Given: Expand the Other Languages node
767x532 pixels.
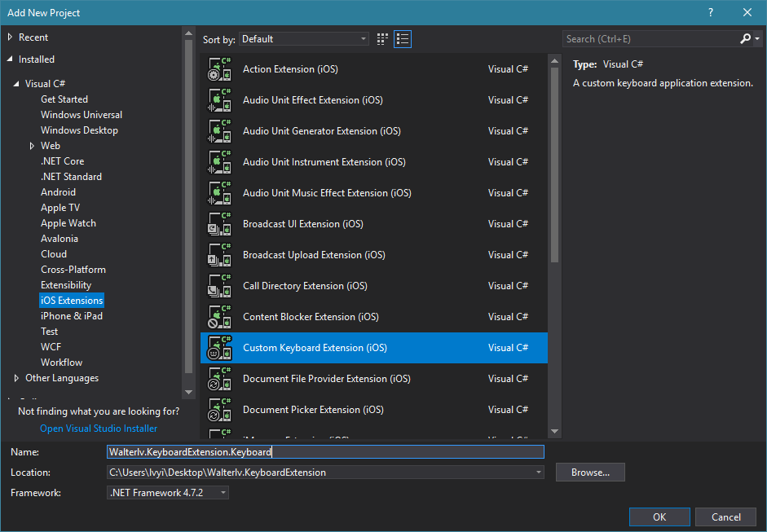Looking at the screenshot, I should pos(16,378).
